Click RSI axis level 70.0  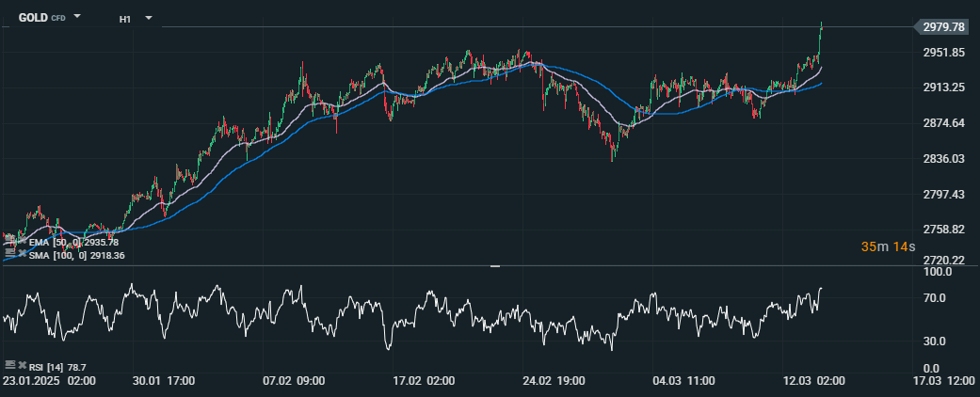(933, 298)
